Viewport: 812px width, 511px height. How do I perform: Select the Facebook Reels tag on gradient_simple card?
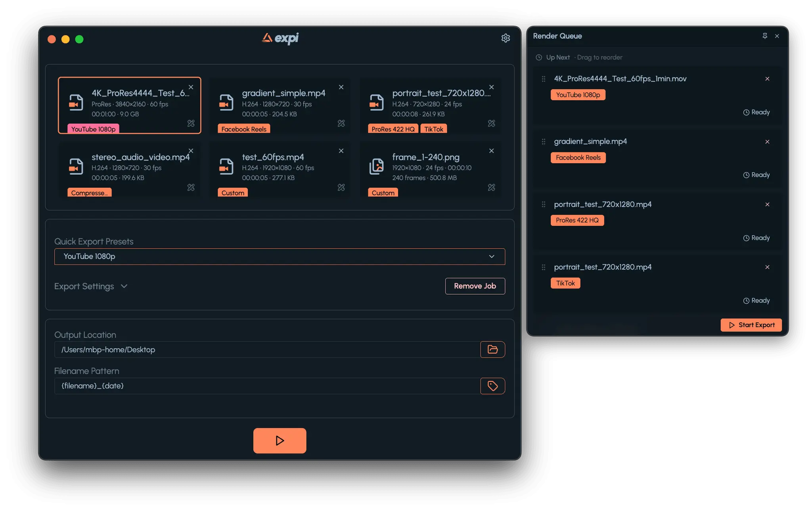pos(244,129)
